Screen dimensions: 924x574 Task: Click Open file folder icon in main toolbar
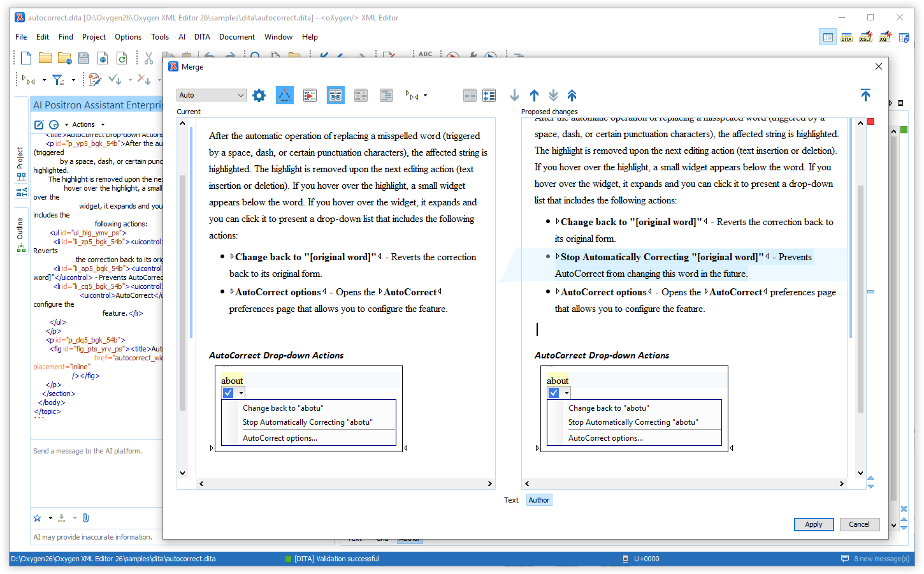tap(45, 58)
